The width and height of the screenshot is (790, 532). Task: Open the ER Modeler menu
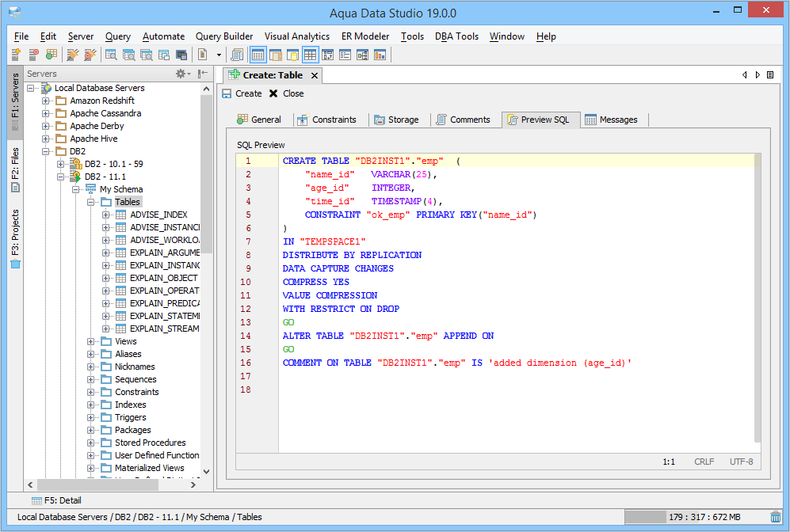coord(364,36)
